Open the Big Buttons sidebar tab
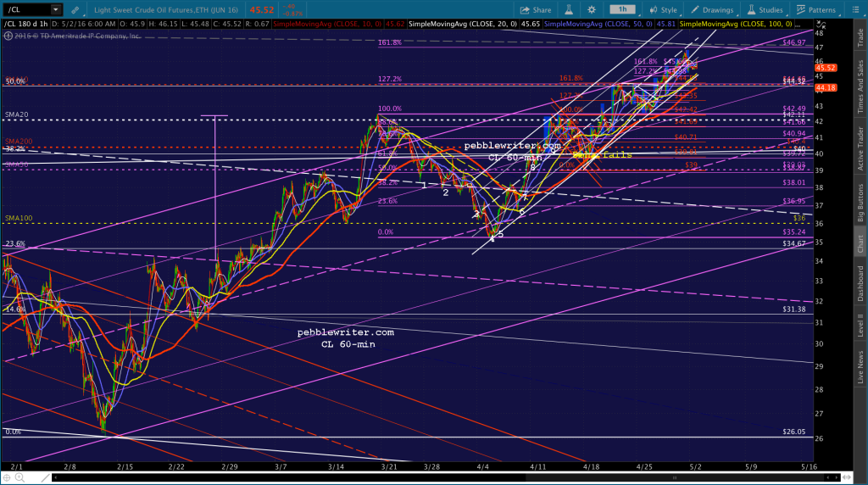Image resolution: width=868 pixels, height=485 pixels. click(860, 203)
